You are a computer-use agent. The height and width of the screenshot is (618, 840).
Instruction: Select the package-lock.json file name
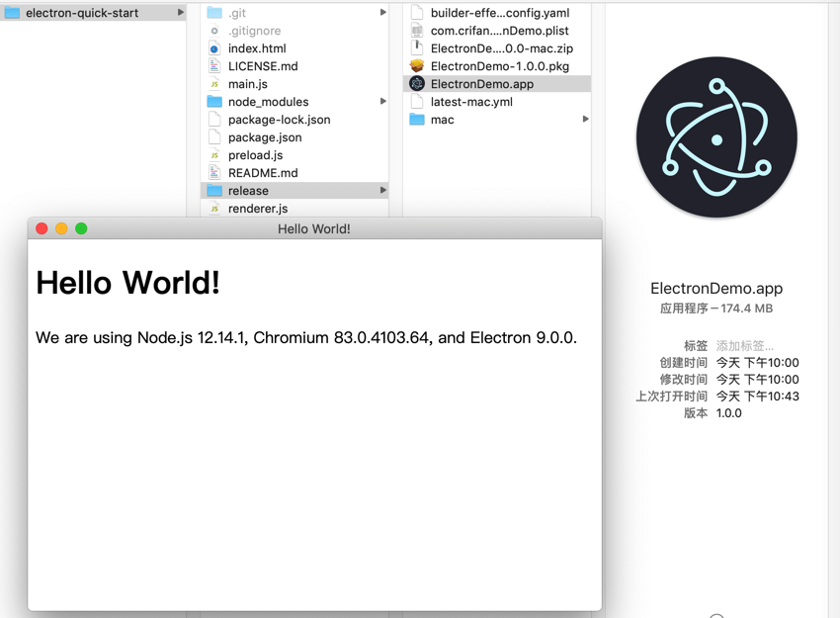[x=279, y=120]
